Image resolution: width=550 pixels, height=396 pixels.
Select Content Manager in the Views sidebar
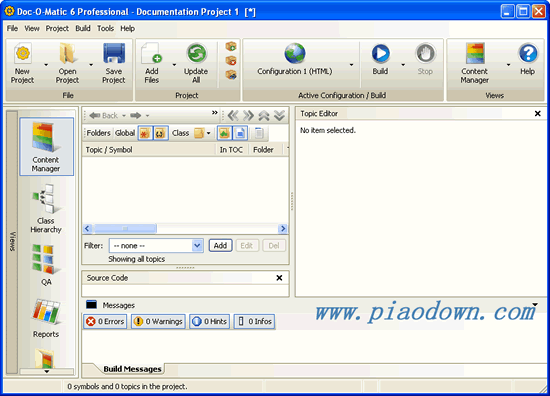point(46,147)
